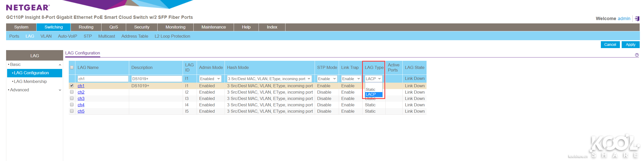Open the help question mark icon
Viewport: 644px width, 161px height.
coord(637,55)
